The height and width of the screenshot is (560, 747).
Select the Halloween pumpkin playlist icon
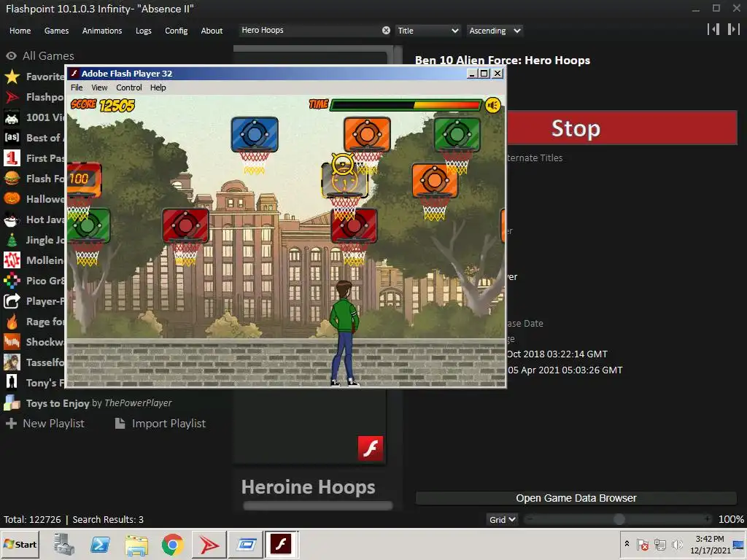(12, 199)
